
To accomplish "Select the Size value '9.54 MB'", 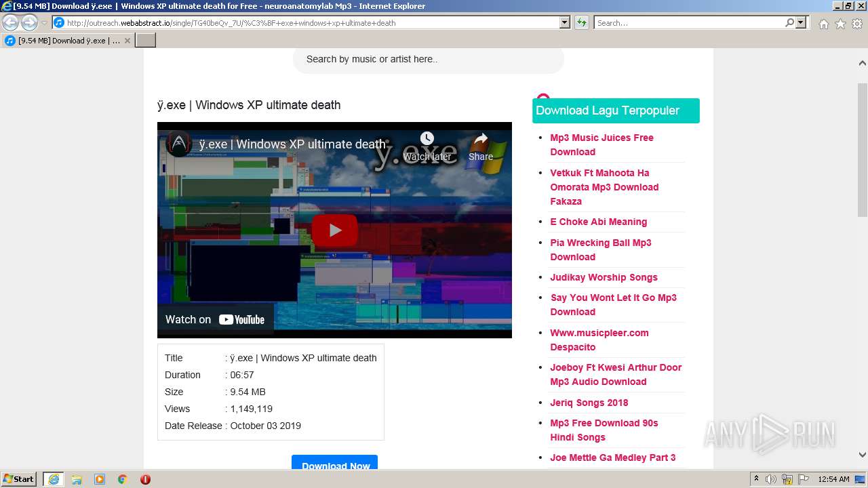I will (x=248, y=392).
